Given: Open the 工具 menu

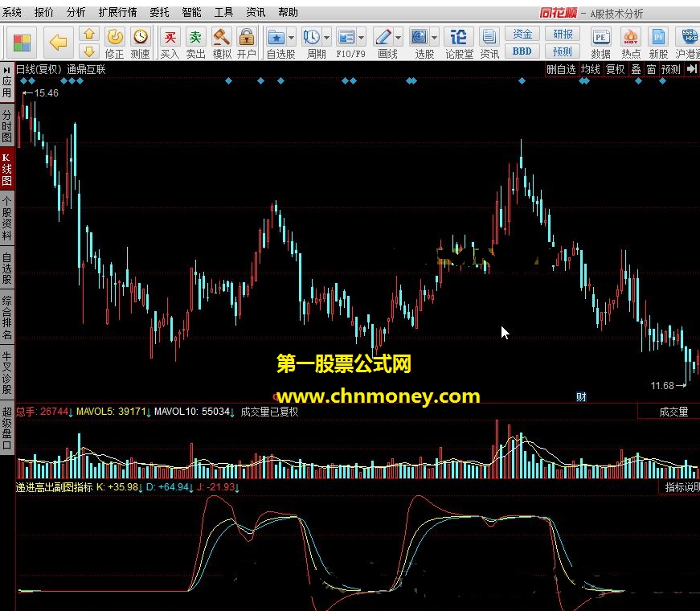Looking at the screenshot, I should (x=223, y=13).
